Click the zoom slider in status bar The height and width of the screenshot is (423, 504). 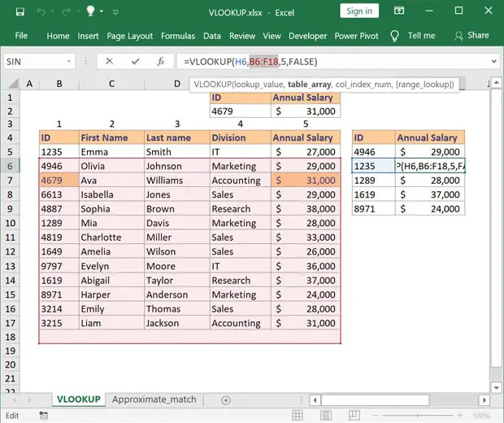pos(418,416)
